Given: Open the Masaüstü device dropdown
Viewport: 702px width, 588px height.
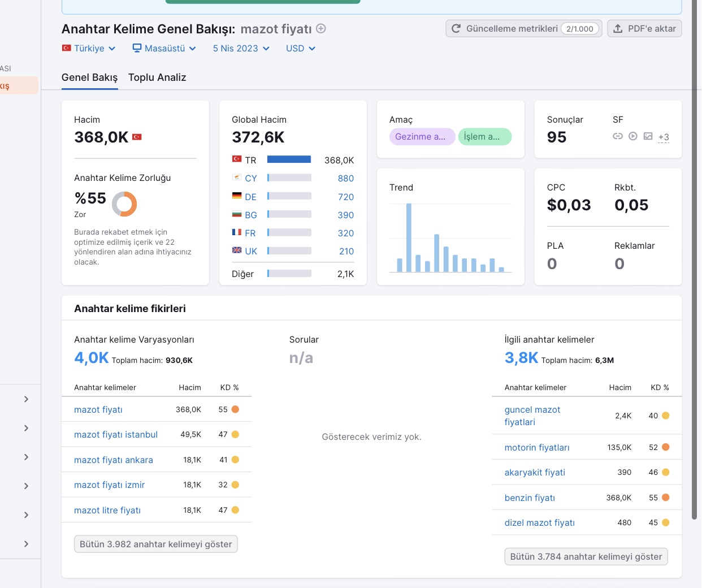Looking at the screenshot, I should coord(164,49).
